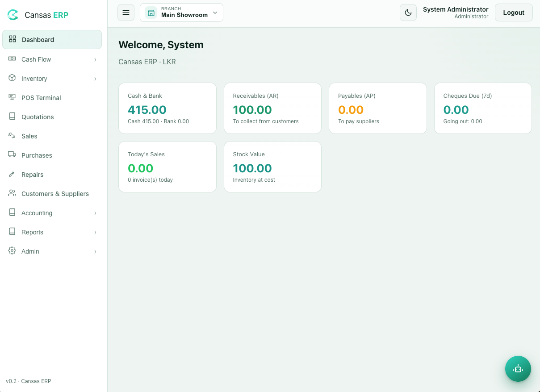The image size is (540, 392).
Task: Click the Cansas ERP brand title
Action: click(46, 15)
